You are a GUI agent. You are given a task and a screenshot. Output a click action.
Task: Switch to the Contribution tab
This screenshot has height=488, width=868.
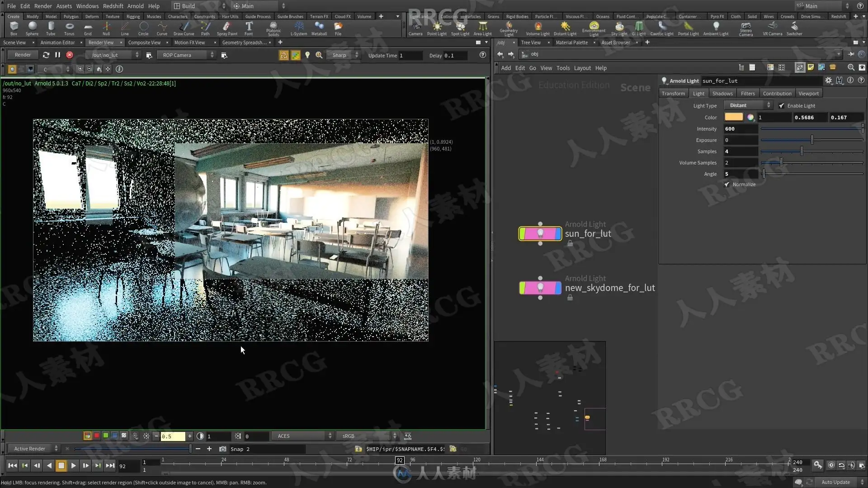[777, 94]
